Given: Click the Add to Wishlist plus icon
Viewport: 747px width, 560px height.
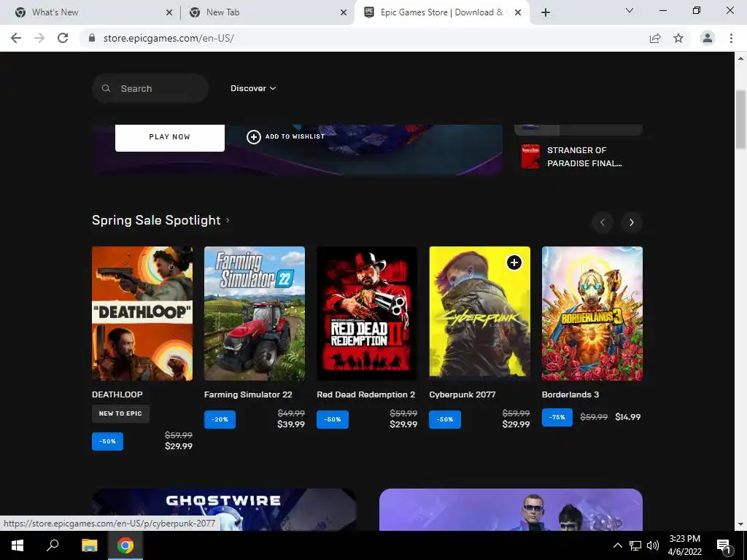Looking at the screenshot, I should tap(253, 137).
